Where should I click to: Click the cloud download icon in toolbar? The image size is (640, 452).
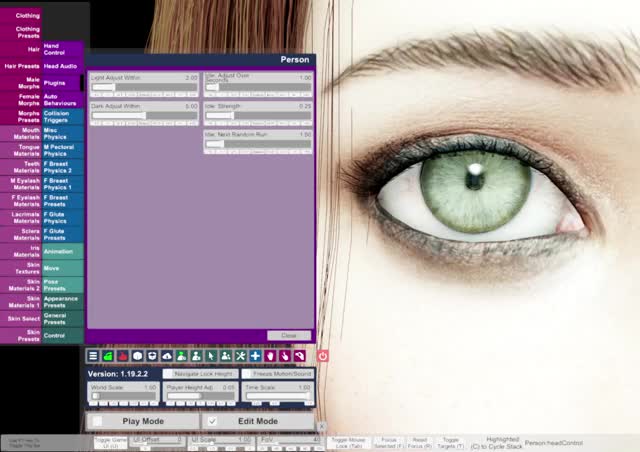coord(167,356)
